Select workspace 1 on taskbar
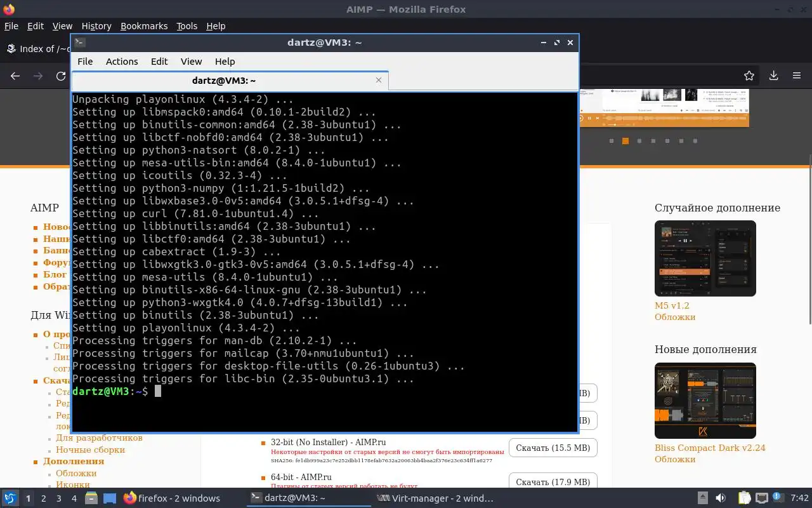Screen dimensions: 812x508 click(x=28, y=498)
